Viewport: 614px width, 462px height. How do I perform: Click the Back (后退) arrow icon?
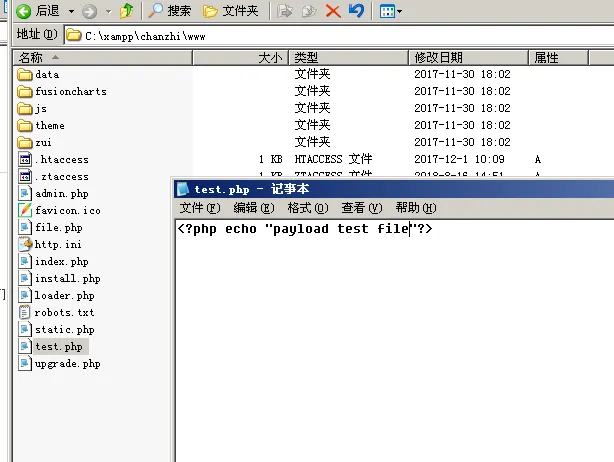coord(22,11)
